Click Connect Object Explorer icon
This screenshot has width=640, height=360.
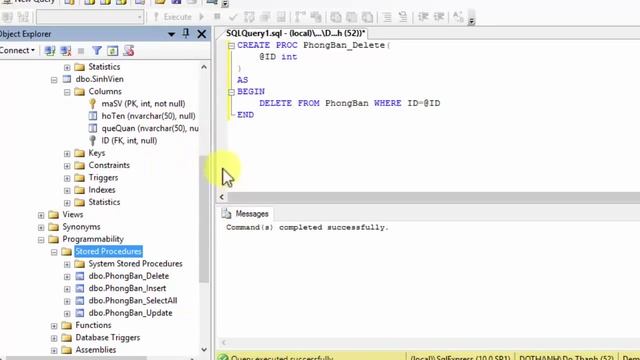tap(50, 51)
